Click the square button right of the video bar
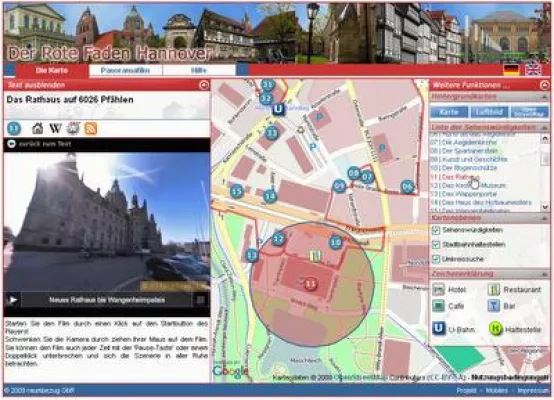The height and width of the screenshot is (400, 554). point(201,300)
